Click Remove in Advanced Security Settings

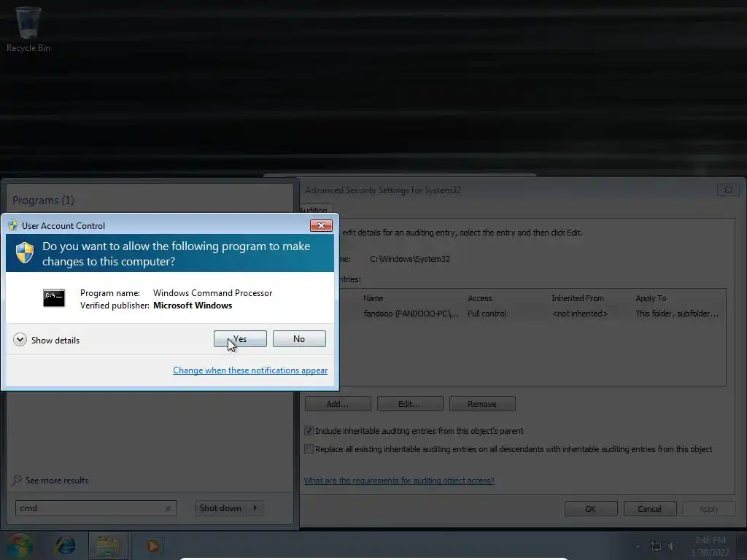point(482,404)
